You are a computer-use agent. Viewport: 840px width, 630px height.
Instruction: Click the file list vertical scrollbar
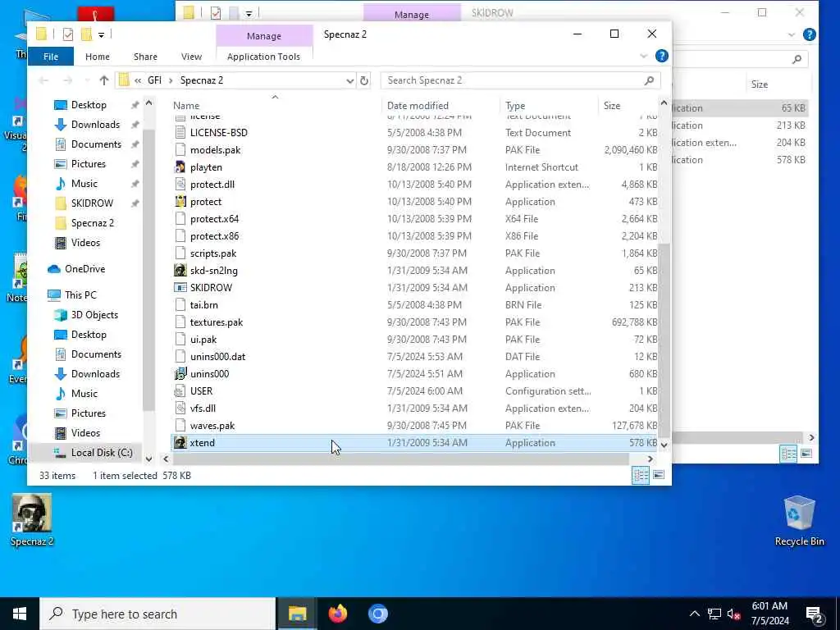click(x=664, y=340)
